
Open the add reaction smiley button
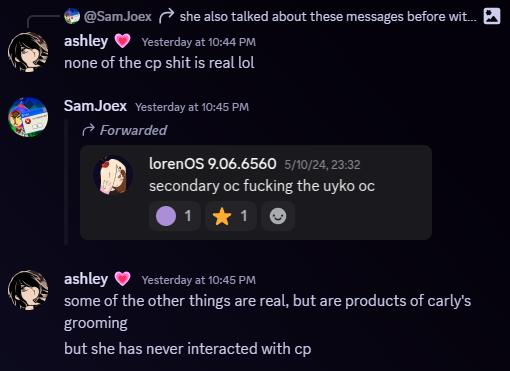(278, 216)
